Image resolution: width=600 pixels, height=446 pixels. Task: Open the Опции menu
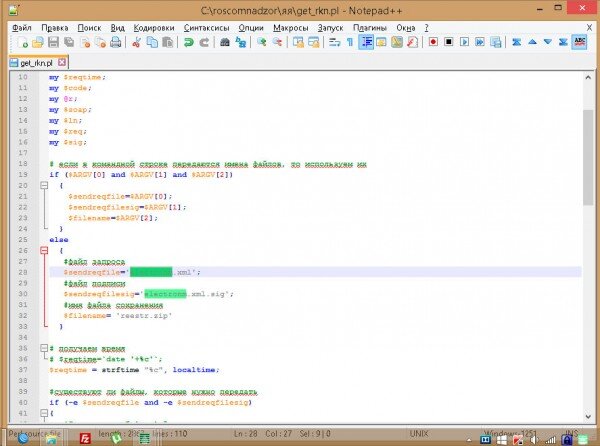[251, 28]
